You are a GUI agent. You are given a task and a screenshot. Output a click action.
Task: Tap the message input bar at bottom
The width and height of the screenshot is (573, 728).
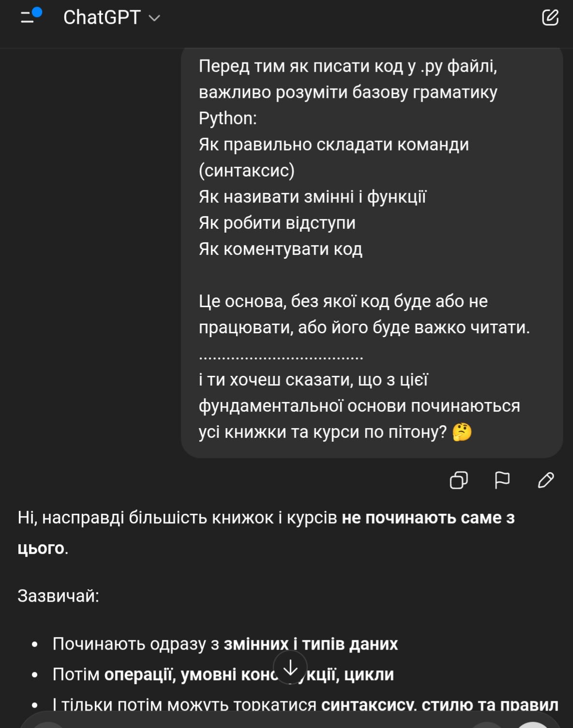point(285,722)
